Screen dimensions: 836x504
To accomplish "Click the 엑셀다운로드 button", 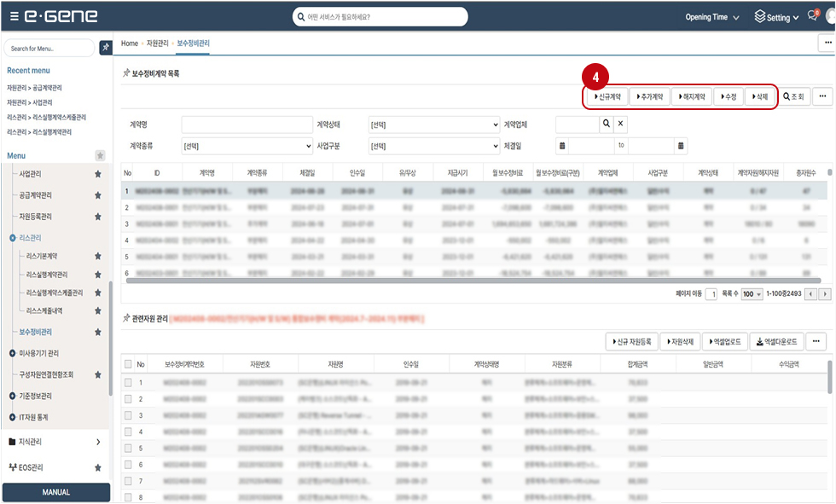I will pos(775,342).
